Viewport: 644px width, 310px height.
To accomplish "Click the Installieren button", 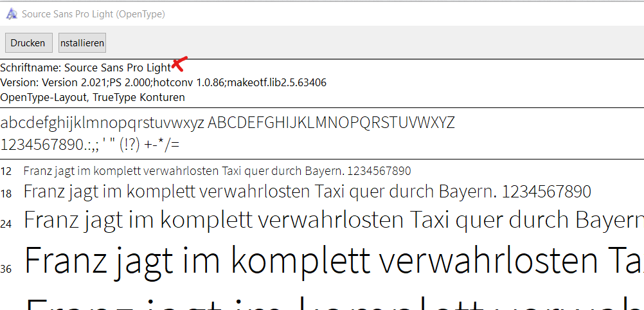I will click(x=82, y=42).
